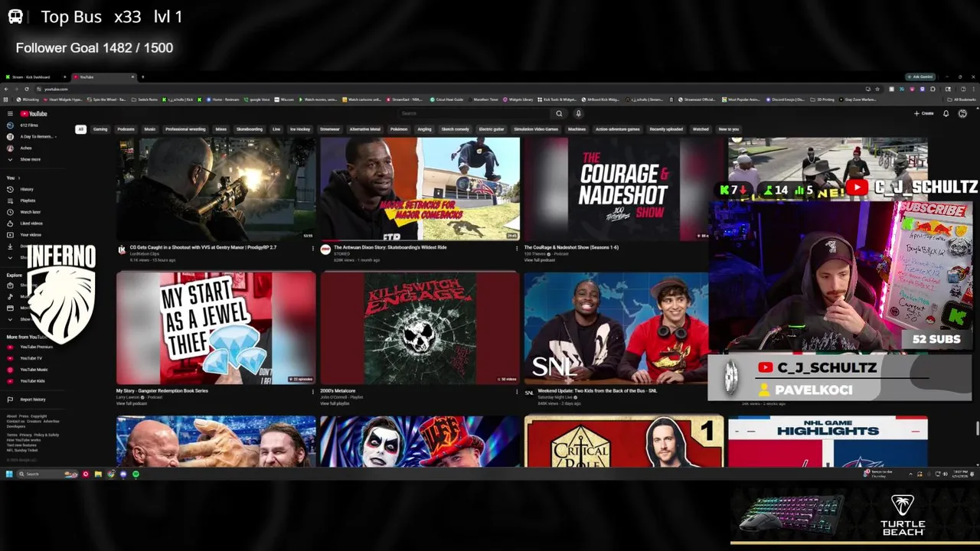
Task: Click the browser back arrow
Action: 6,89
